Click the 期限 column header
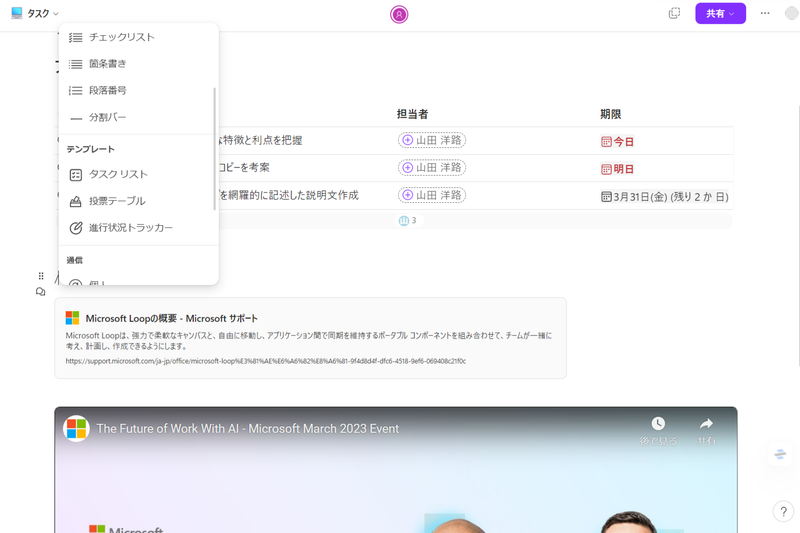Viewport: 800px width, 533px height. click(x=611, y=114)
